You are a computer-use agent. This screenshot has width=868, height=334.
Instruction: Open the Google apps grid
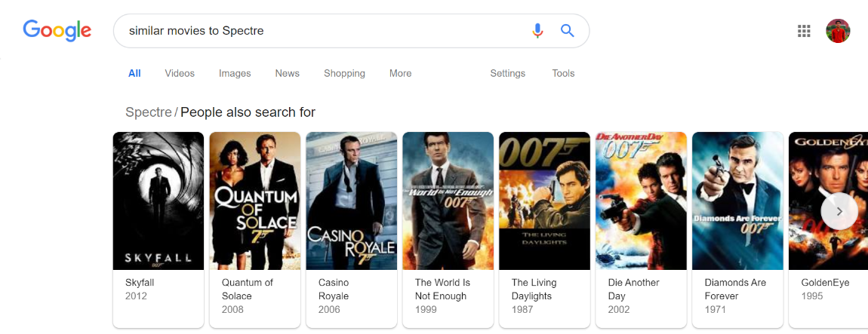(x=804, y=31)
